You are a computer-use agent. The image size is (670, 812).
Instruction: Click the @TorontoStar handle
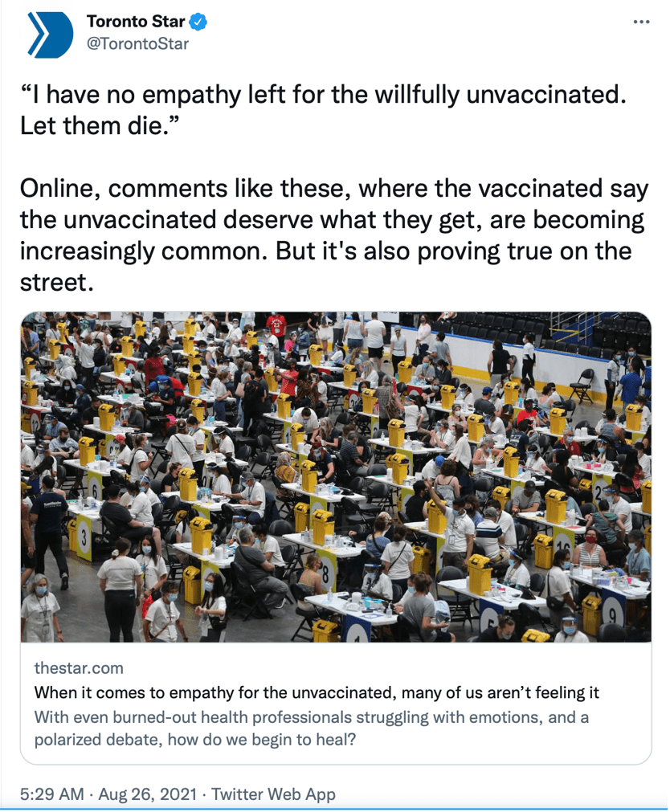coord(137,44)
